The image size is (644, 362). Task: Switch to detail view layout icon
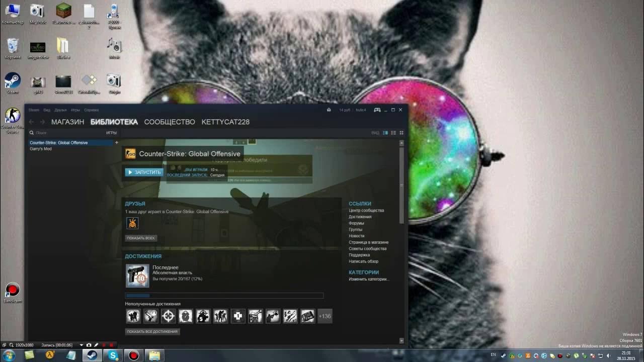pyautogui.click(x=385, y=133)
